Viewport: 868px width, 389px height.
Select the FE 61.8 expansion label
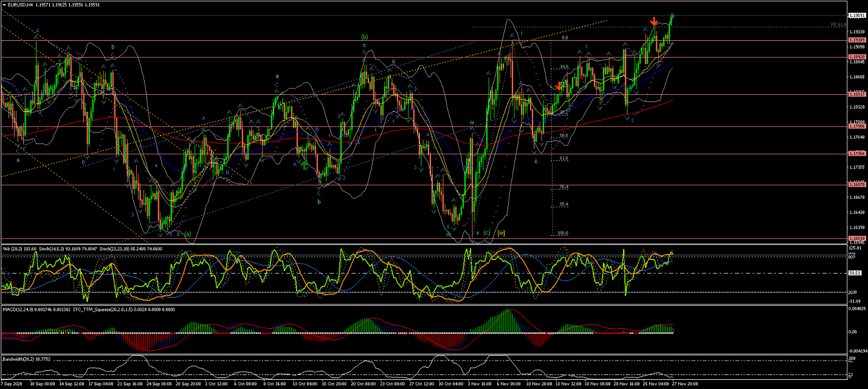(x=838, y=25)
